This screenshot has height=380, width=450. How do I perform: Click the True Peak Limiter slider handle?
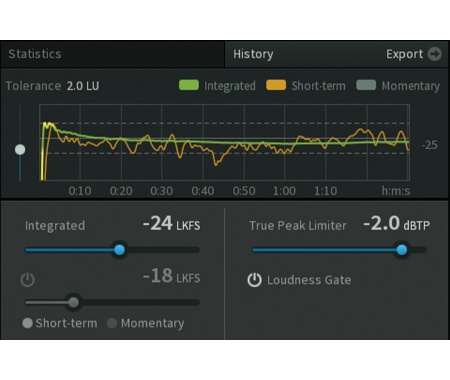tap(402, 250)
